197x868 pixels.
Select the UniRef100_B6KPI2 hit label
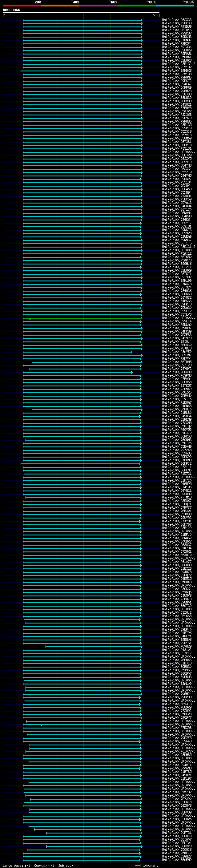pos(177,464)
